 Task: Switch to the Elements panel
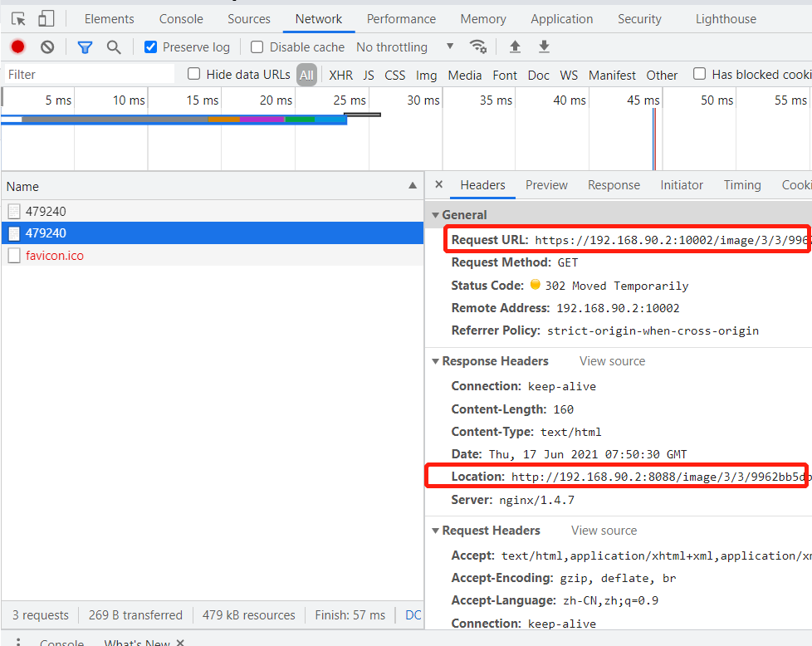click(x=110, y=19)
